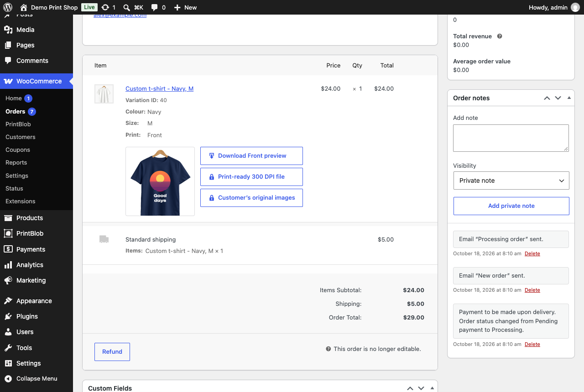Click Customer's original images button
Image resolution: width=584 pixels, height=392 pixels.
pos(251,198)
